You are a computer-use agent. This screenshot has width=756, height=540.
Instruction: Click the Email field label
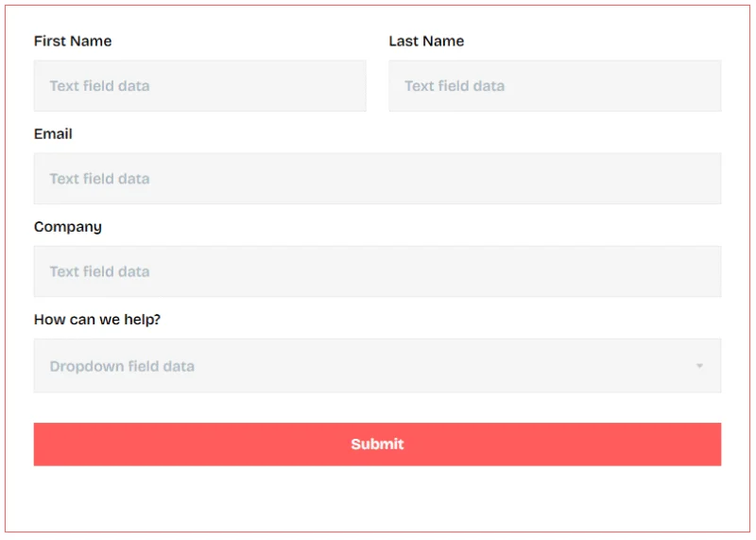[53, 133]
